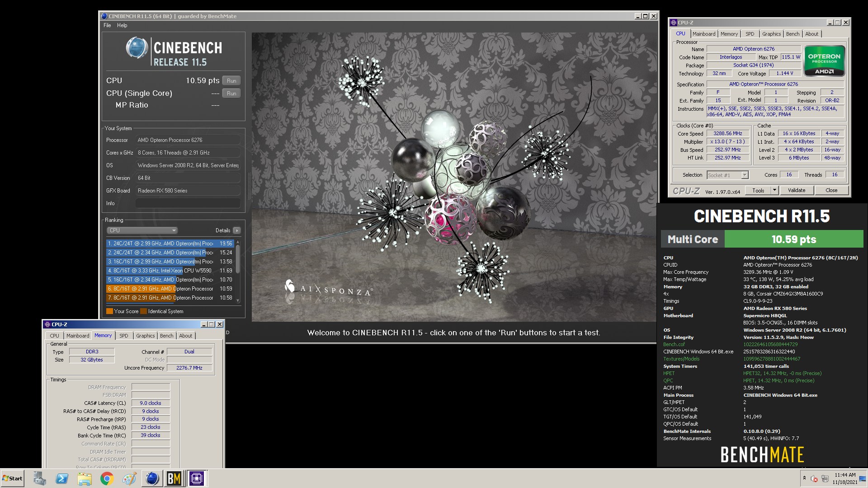Click the security alert tray icon
Screen dimensions: 868x488
tap(814, 479)
